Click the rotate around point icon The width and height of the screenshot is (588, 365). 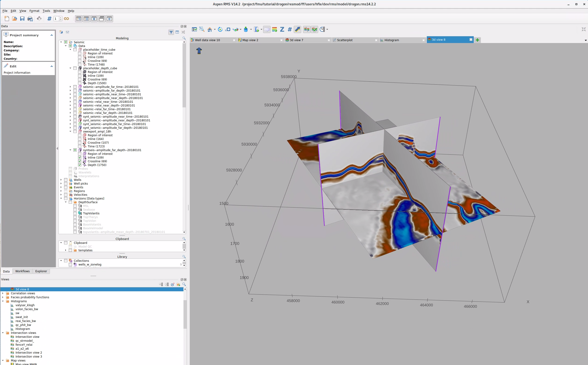coord(220,30)
